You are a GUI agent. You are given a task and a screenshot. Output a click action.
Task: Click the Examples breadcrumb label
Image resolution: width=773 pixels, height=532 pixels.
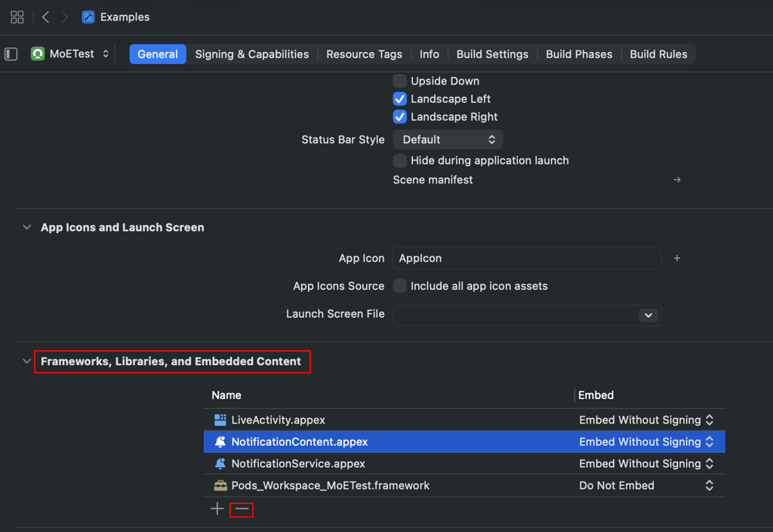point(125,17)
